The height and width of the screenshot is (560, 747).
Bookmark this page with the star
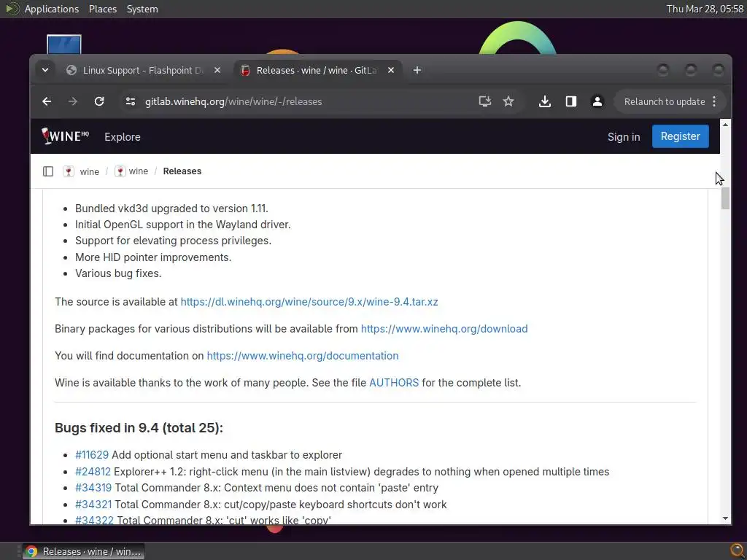(508, 101)
